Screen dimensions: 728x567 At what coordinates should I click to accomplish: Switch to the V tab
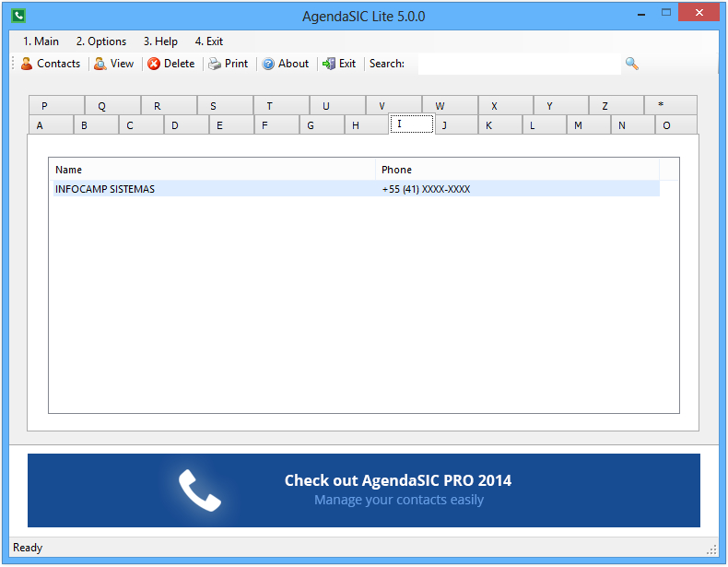coord(393,105)
